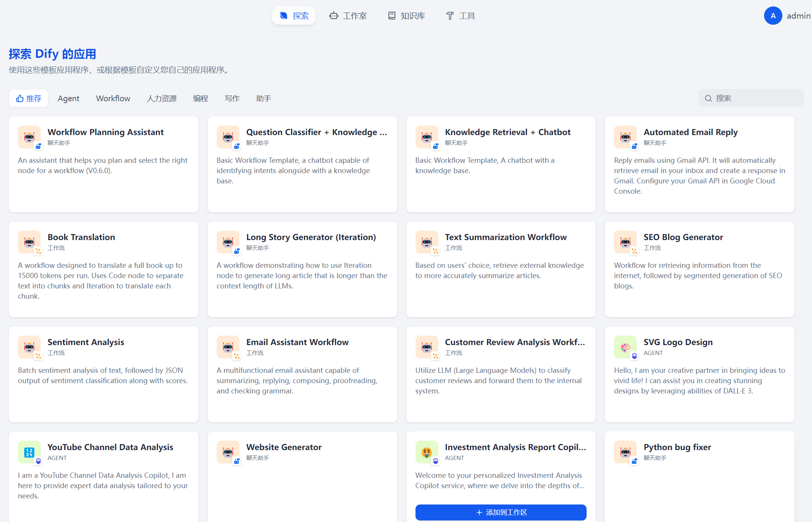Image resolution: width=812 pixels, height=522 pixels.
Task: Select the 写作 category filter
Action: [x=232, y=98]
